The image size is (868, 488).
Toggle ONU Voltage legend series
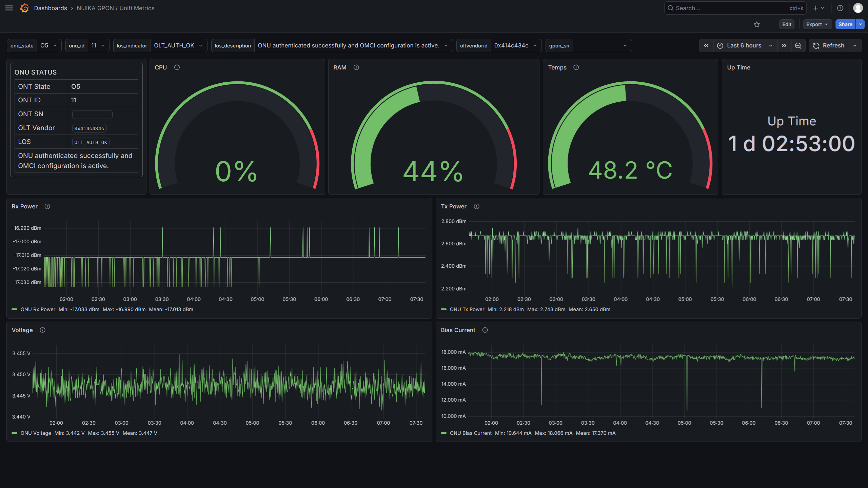coord(36,433)
